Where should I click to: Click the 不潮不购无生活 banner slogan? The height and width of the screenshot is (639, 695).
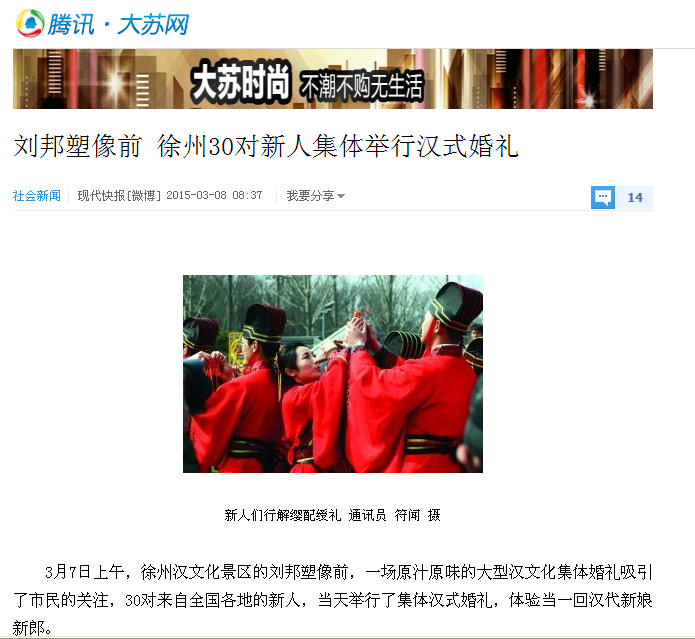(362, 86)
